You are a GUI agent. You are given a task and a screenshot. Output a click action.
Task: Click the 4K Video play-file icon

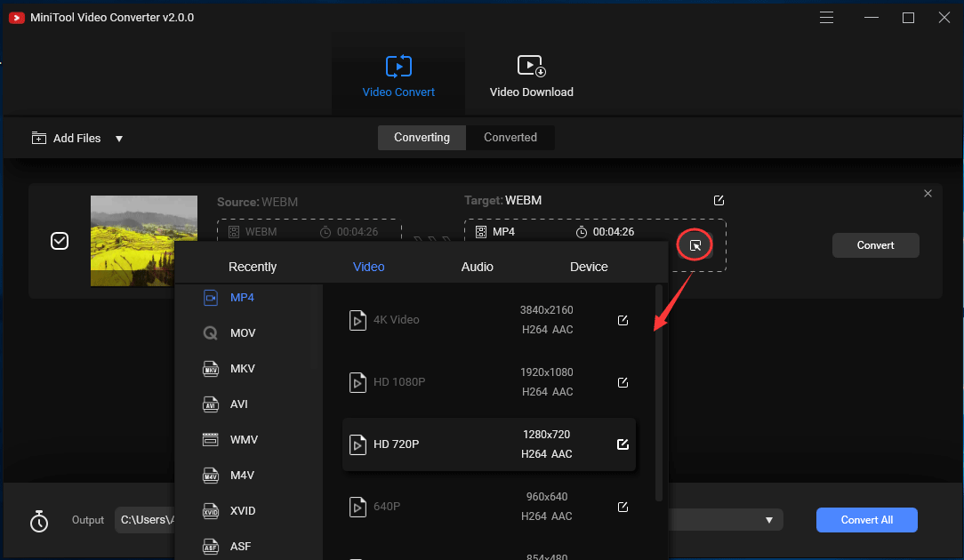tap(357, 320)
